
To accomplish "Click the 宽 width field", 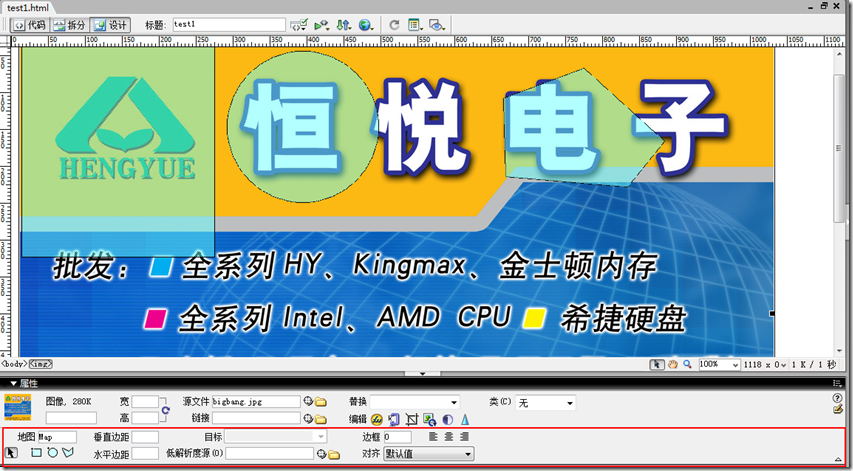I will (x=145, y=402).
